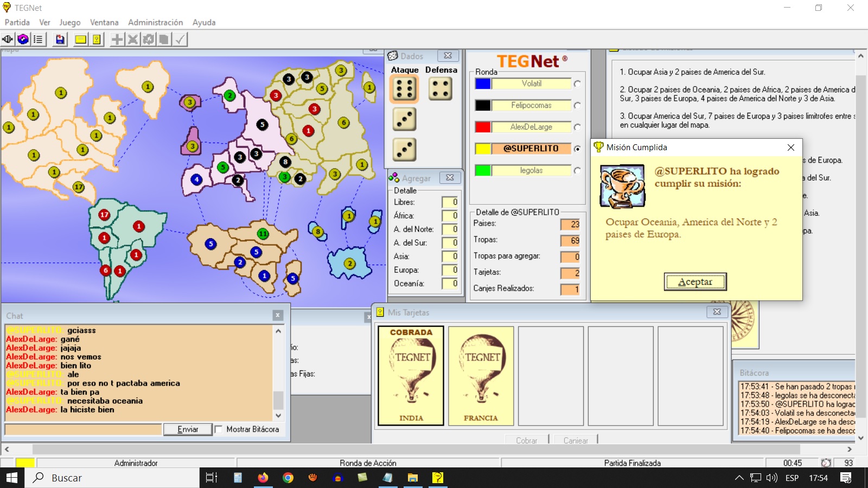The image size is (868, 488).
Task: Select the Volatil player radio button
Action: pyautogui.click(x=577, y=84)
